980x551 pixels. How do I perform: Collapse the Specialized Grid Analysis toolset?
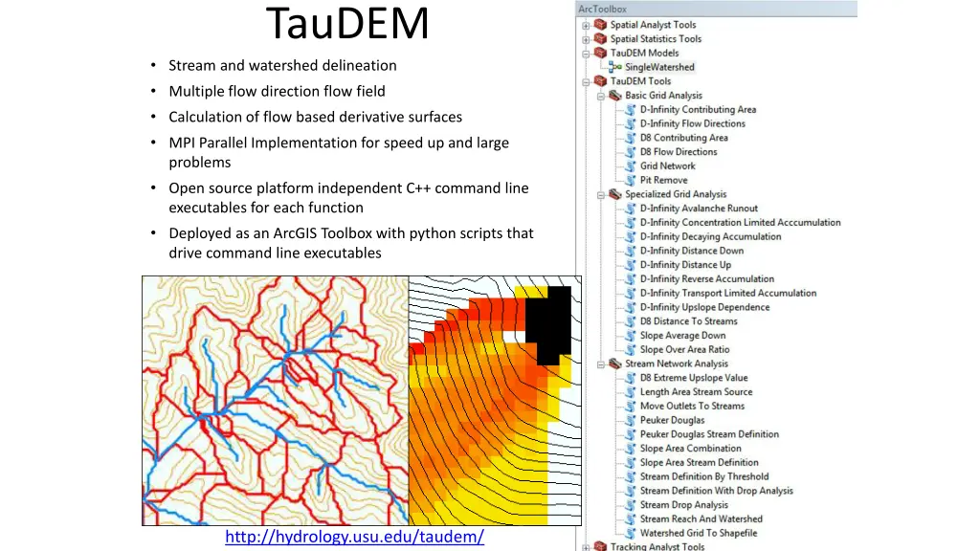click(601, 195)
